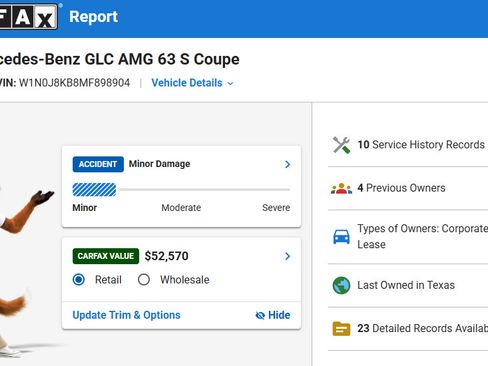The width and height of the screenshot is (488, 366).
Task: Click the globe Last Owned icon
Action: [341, 286]
